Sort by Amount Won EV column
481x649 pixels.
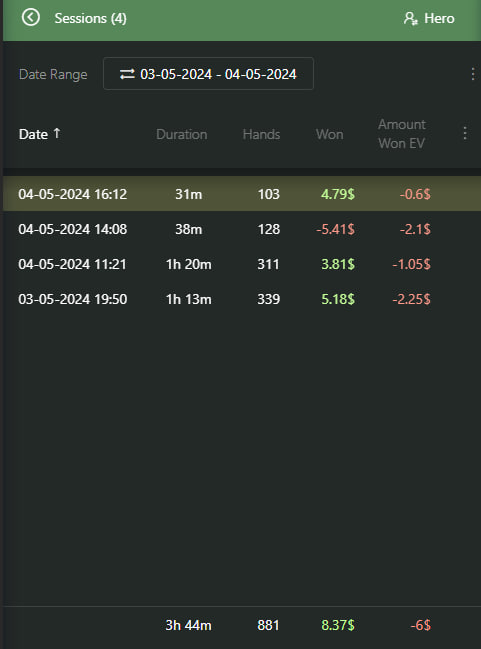(x=402, y=134)
